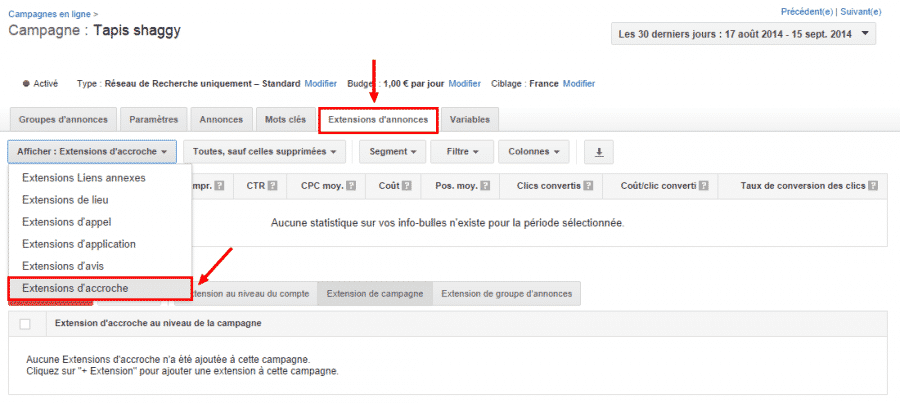
Task: Expand the Segment dropdown
Action: click(x=392, y=152)
